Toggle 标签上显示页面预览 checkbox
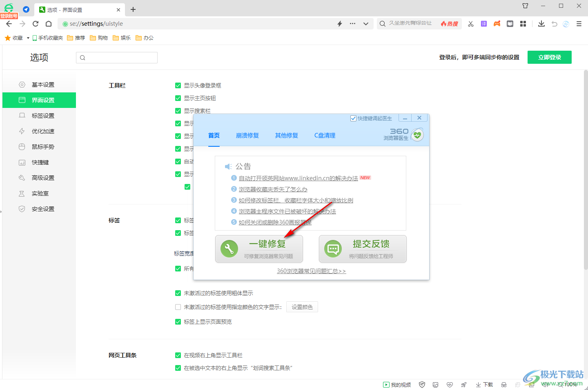Screen dimensions: 588x390 [178, 322]
